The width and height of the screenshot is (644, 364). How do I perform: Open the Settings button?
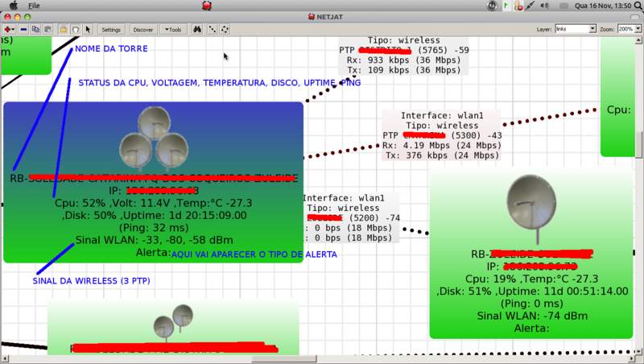tap(111, 30)
